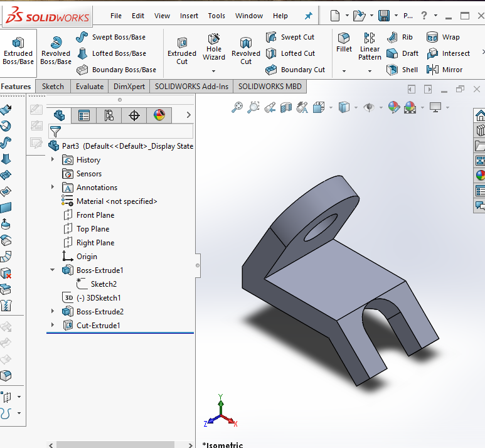
Task: Activate the Extruded Cut tool
Action: (182, 51)
